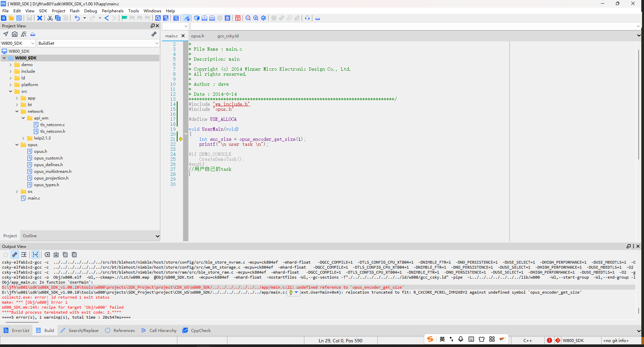Open tls_netconn.c in project tree
Image resolution: width=644 pixels, height=347 pixels.
point(52,125)
